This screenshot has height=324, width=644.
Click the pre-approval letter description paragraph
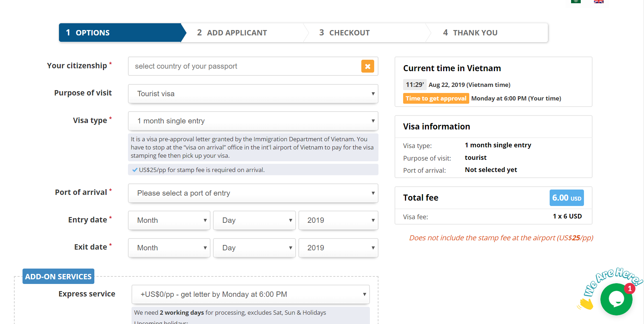(x=253, y=147)
